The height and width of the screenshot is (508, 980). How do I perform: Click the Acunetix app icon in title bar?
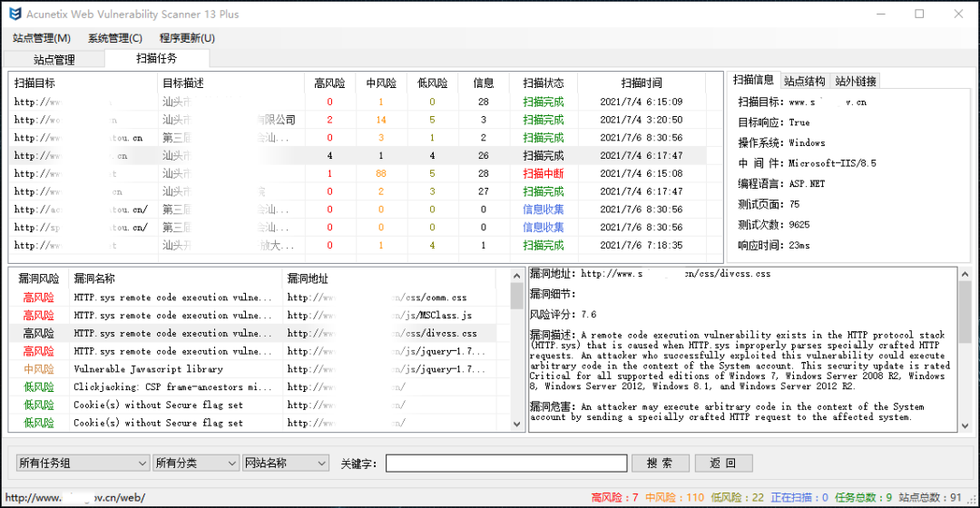(x=15, y=14)
